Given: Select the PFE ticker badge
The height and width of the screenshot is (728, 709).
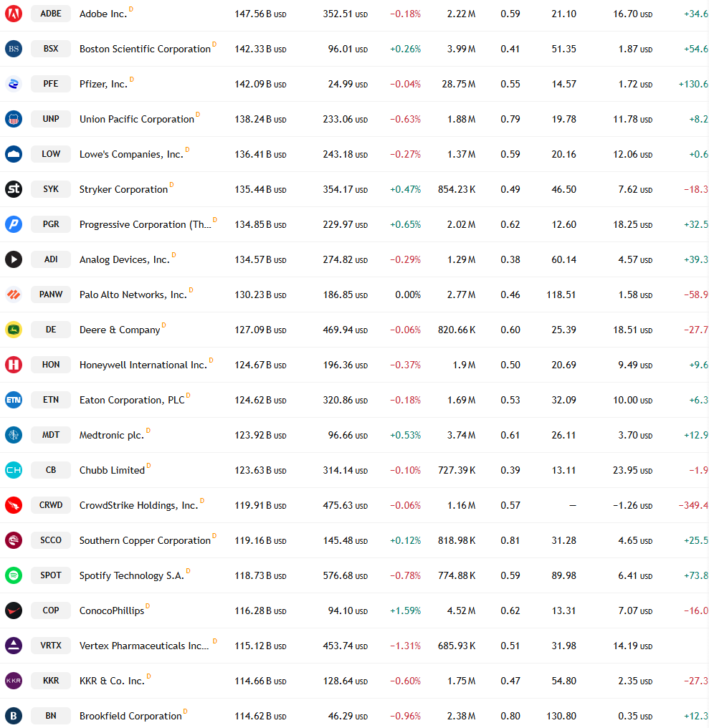Looking at the screenshot, I should click(51, 84).
